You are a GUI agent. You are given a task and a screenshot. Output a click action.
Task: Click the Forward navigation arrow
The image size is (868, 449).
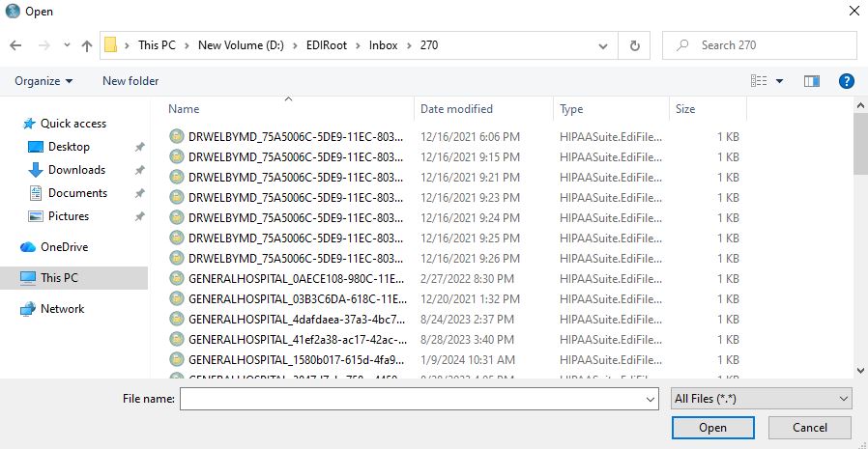click(x=44, y=45)
